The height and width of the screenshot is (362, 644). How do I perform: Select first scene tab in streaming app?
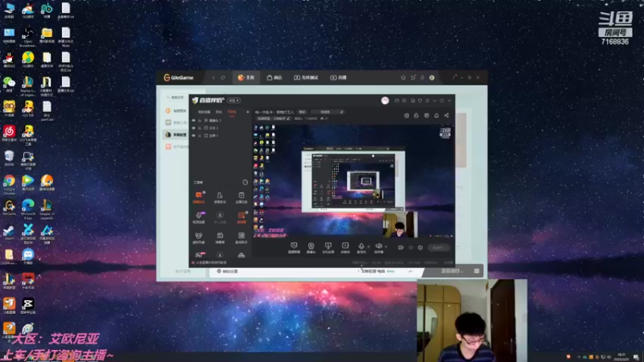[x=204, y=112]
